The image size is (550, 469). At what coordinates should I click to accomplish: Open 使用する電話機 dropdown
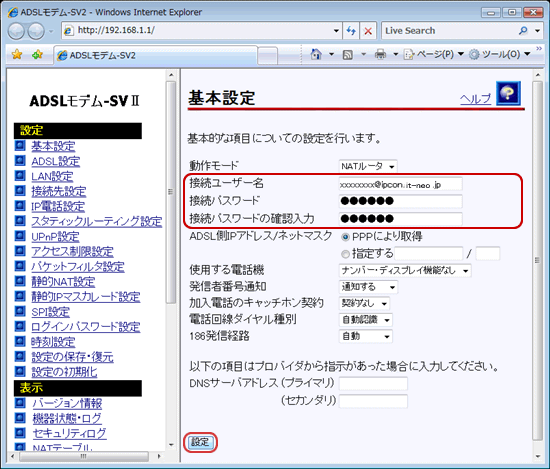coord(405,270)
